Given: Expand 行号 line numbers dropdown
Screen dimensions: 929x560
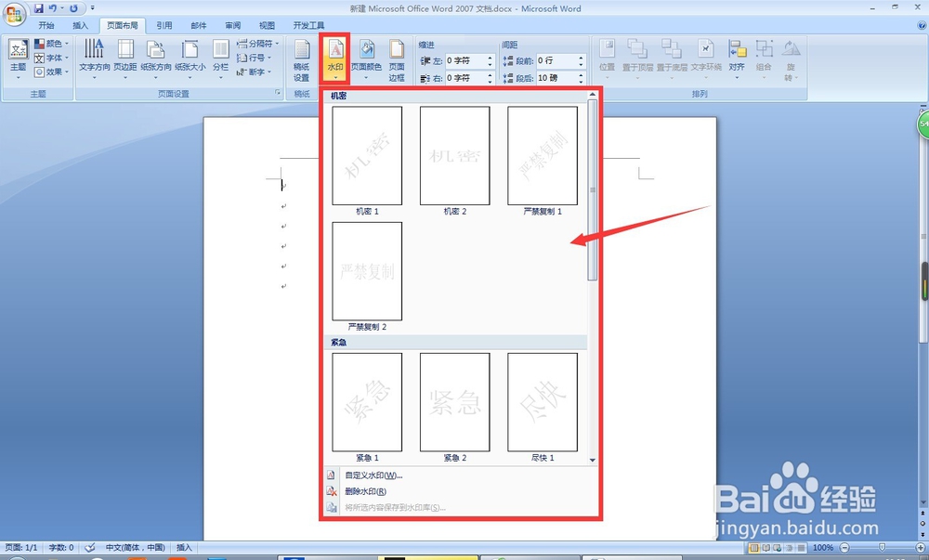Looking at the screenshot, I should [x=254, y=58].
